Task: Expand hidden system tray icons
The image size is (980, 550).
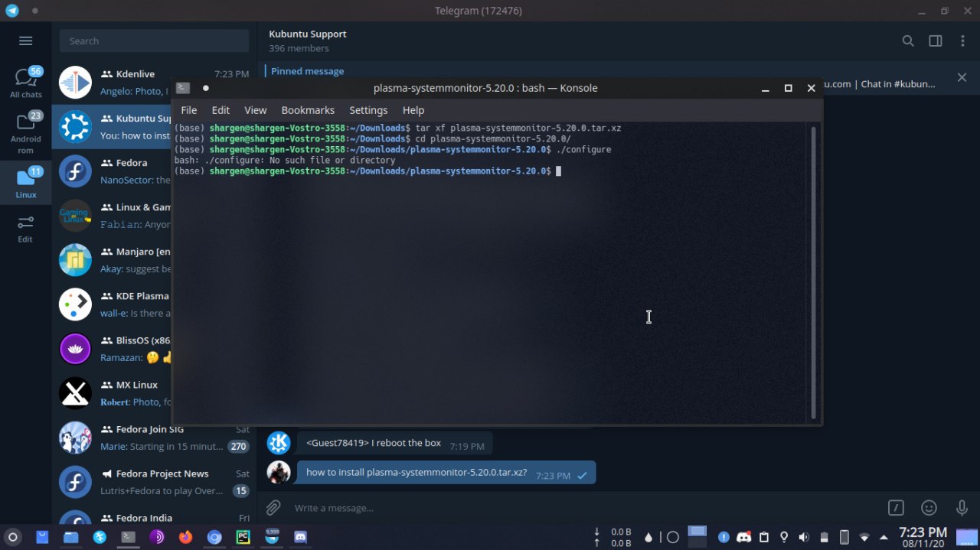Action: tap(884, 537)
